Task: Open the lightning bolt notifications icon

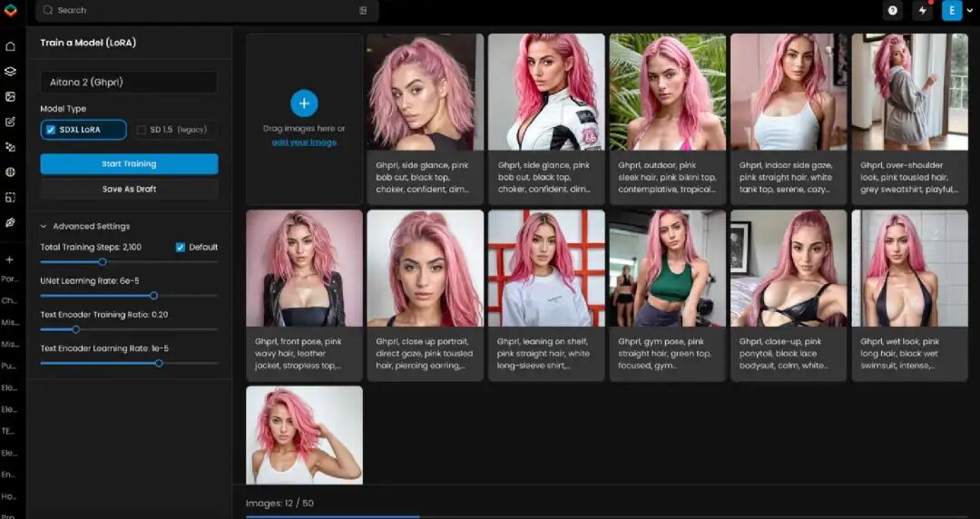Action: tap(923, 11)
